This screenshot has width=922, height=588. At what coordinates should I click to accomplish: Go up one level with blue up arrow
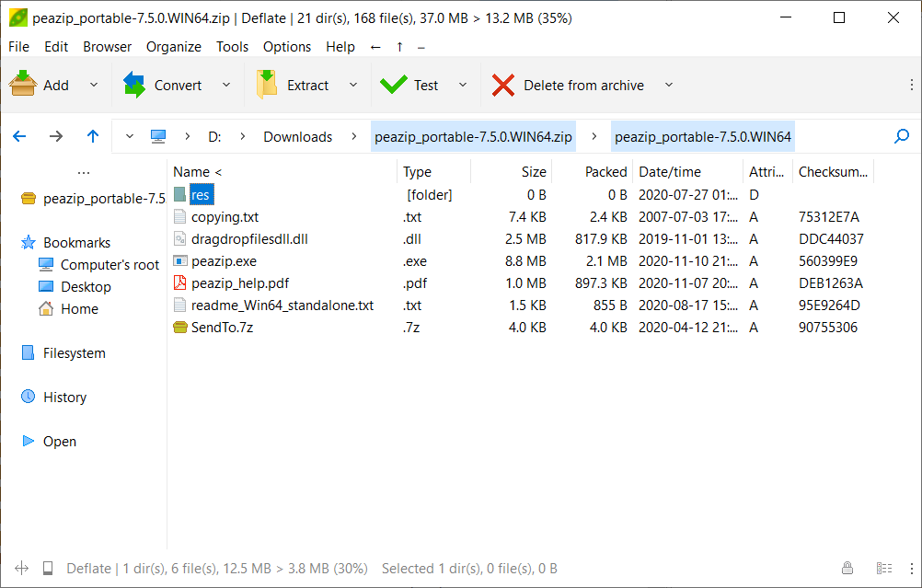pyautogui.click(x=93, y=136)
